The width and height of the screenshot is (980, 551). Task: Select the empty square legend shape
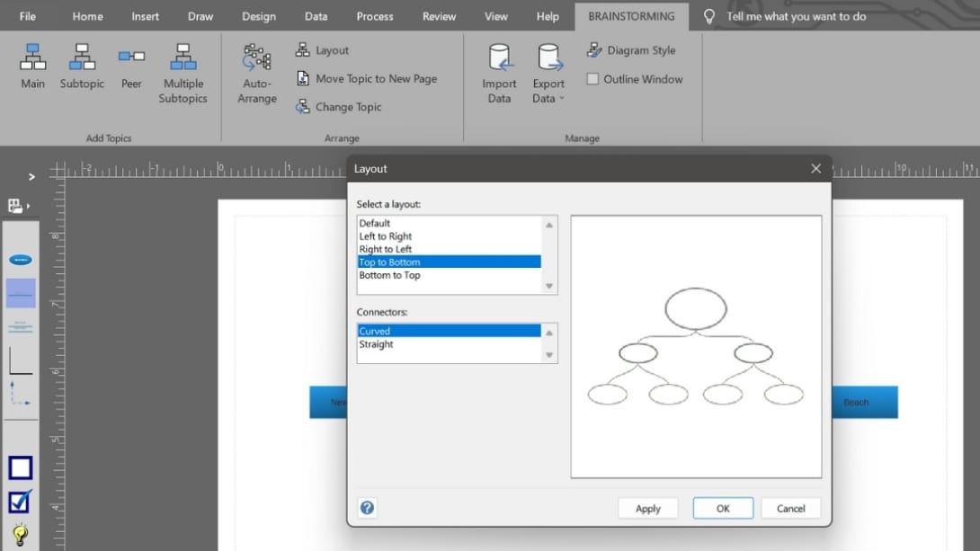click(21, 468)
